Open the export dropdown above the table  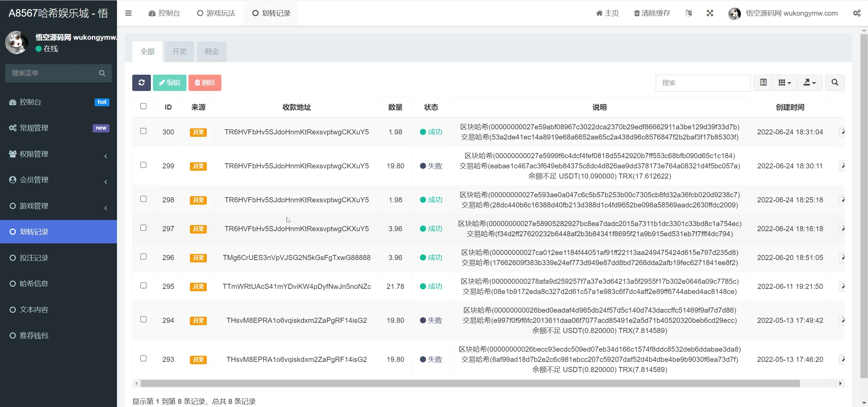[809, 82]
